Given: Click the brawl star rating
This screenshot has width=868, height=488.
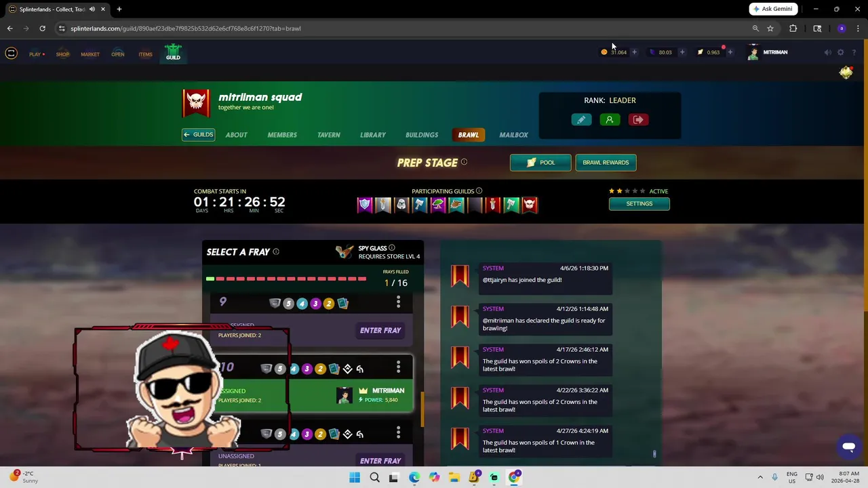Looking at the screenshot, I should (627, 191).
